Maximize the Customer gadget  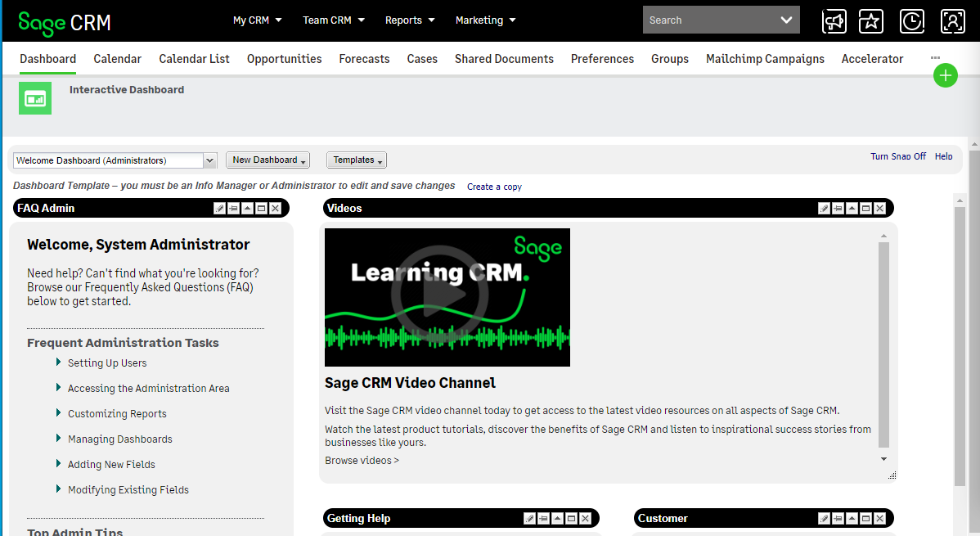point(865,519)
